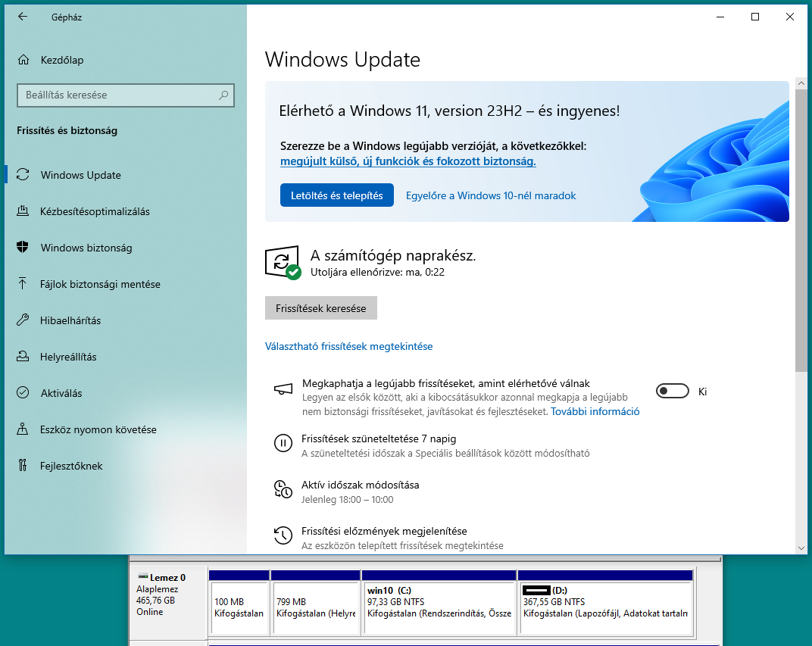Click the clock icon for Aktív időszak
812x646 pixels.
pos(283,489)
